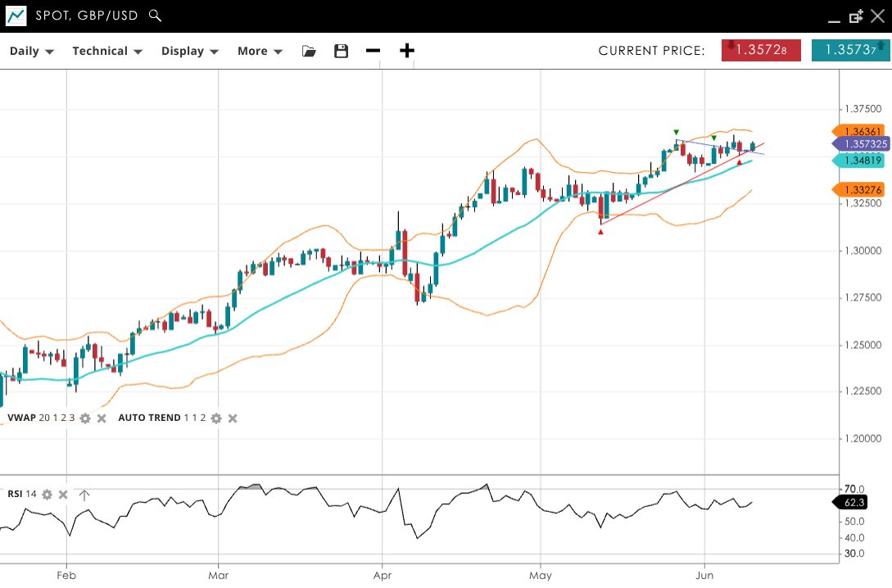Click the save floppy disk icon
The height and width of the screenshot is (588, 892).
pyautogui.click(x=342, y=51)
